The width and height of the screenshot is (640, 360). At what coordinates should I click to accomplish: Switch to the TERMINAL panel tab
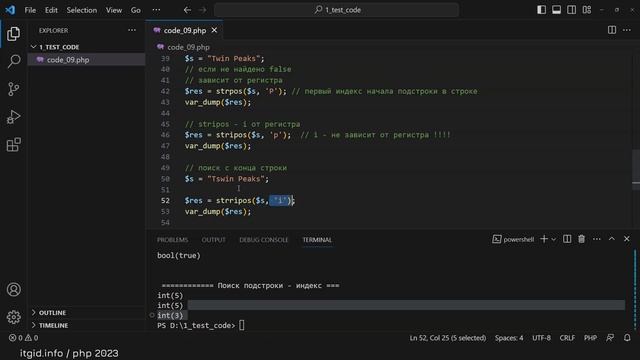[317, 240]
